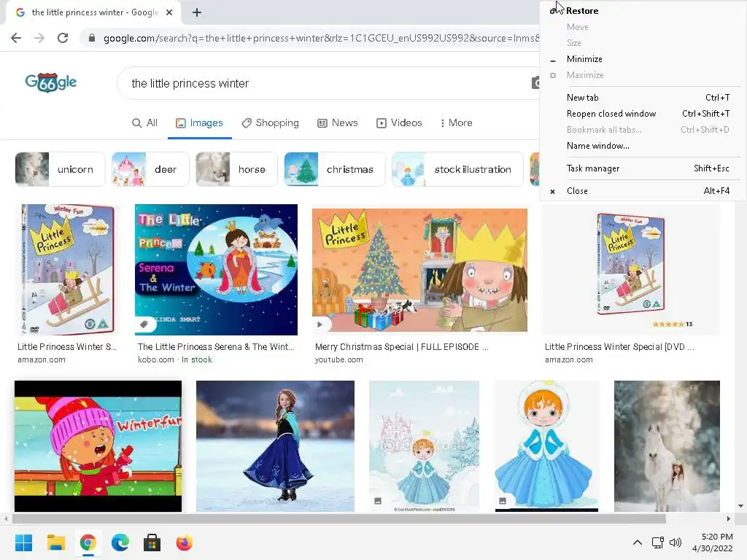This screenshot has height=560, width=747.
Task: Open the Shopping results tab
Action: coord(270,122)
